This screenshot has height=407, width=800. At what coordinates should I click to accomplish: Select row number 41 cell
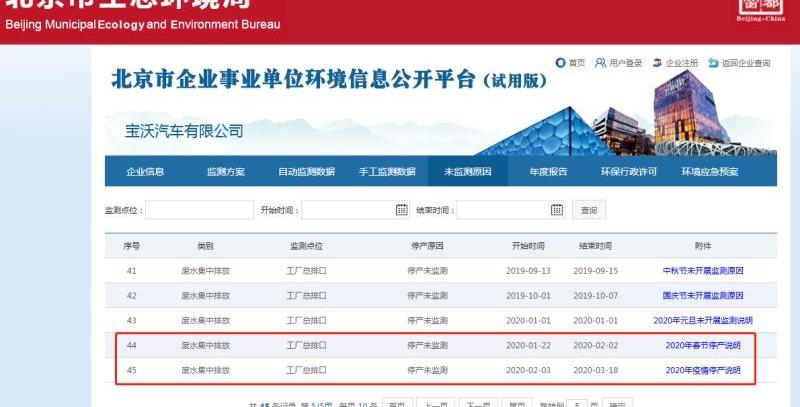click(x=132, y=271)
